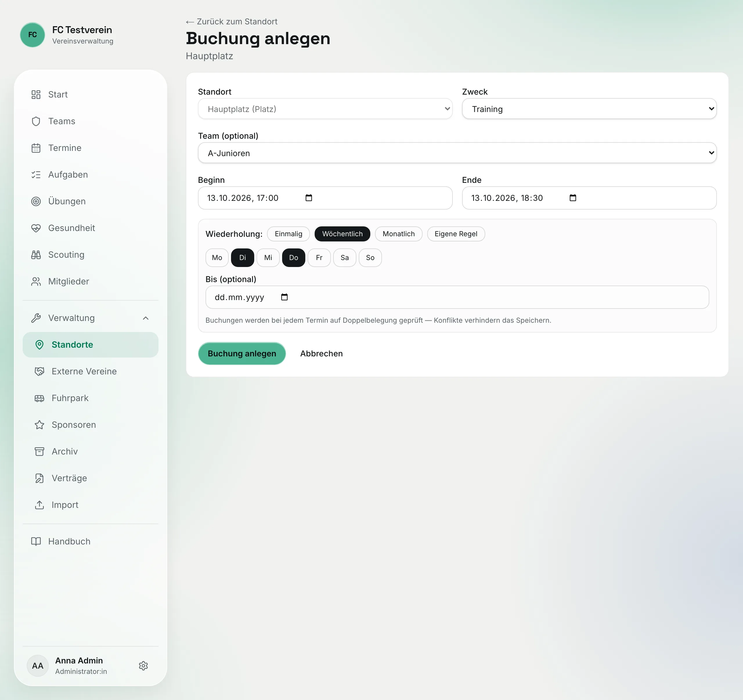Screen dimensions: 743x700
Task: Toggle weekday So
Action: (x=370, y=258)
